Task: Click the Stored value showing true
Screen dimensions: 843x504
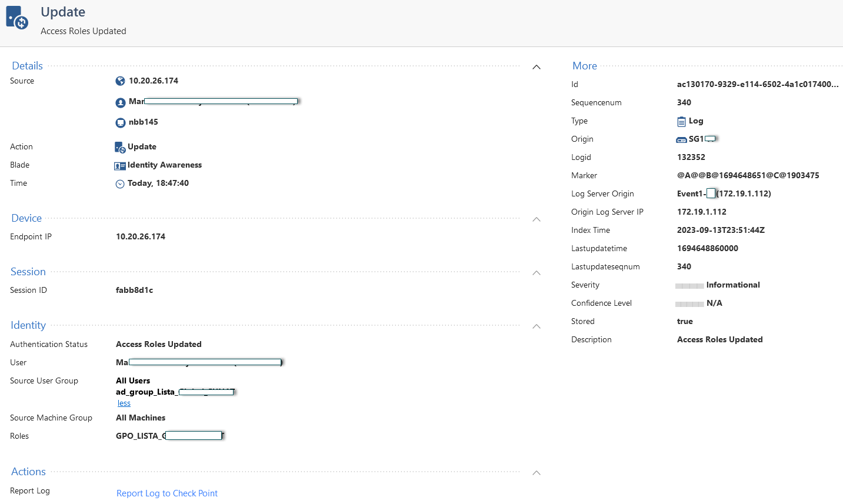Action: [684, 321]
